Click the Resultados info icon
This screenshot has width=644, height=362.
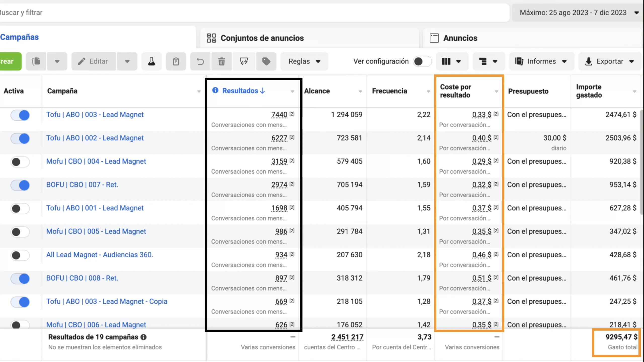(x=215, y=90)
